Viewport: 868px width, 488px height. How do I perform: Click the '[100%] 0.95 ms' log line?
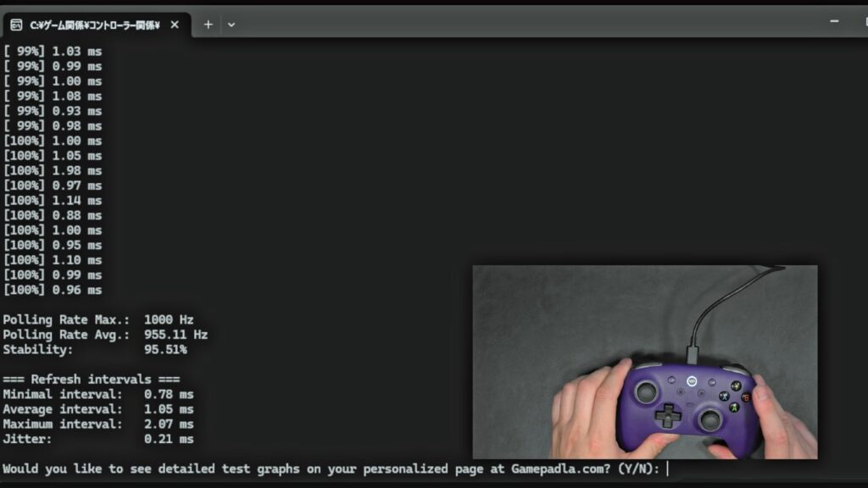(x=53, y=245)
